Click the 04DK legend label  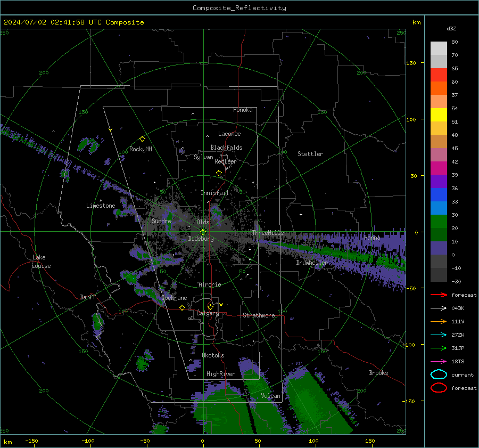click(458, 308)
